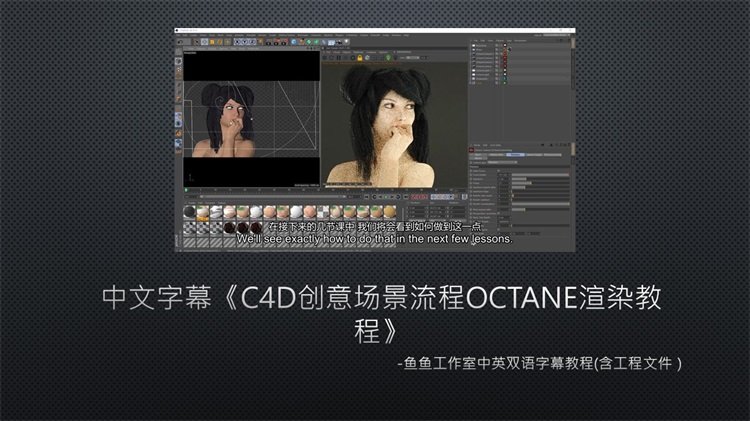Viewport: 750px width, 421px height.
Task: Open Attribute Manager's Mode menu
Action: pyautogui.click(x=477, y=145)
